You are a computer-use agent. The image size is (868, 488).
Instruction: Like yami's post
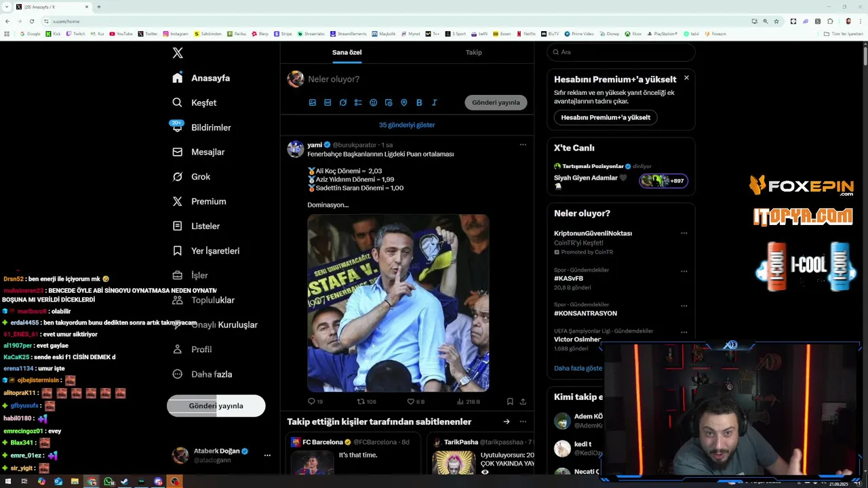click(415, 401)
